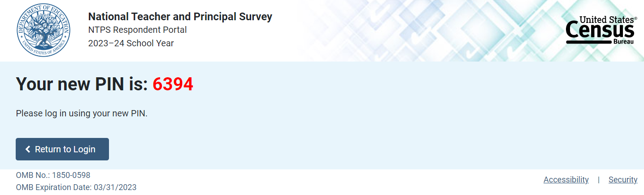Viewport: 644px width, 195px height.
Task: Click the OMB Expiration Date line
Action: 76,187
